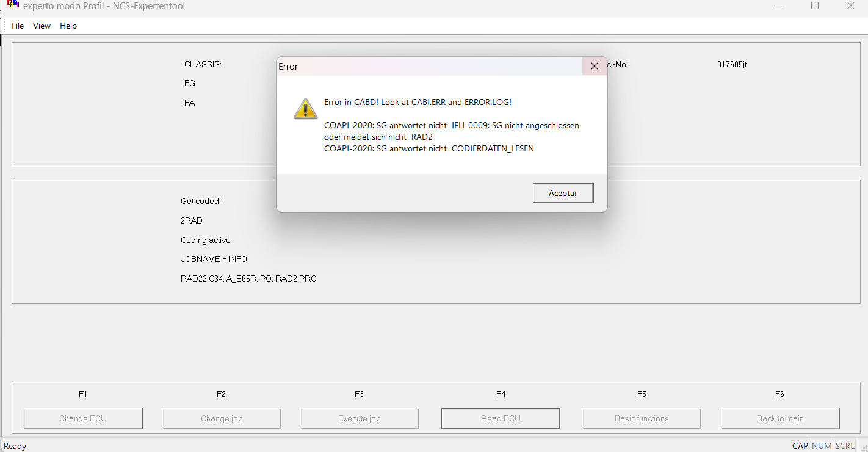Open Basic functions

click(642, 418)
